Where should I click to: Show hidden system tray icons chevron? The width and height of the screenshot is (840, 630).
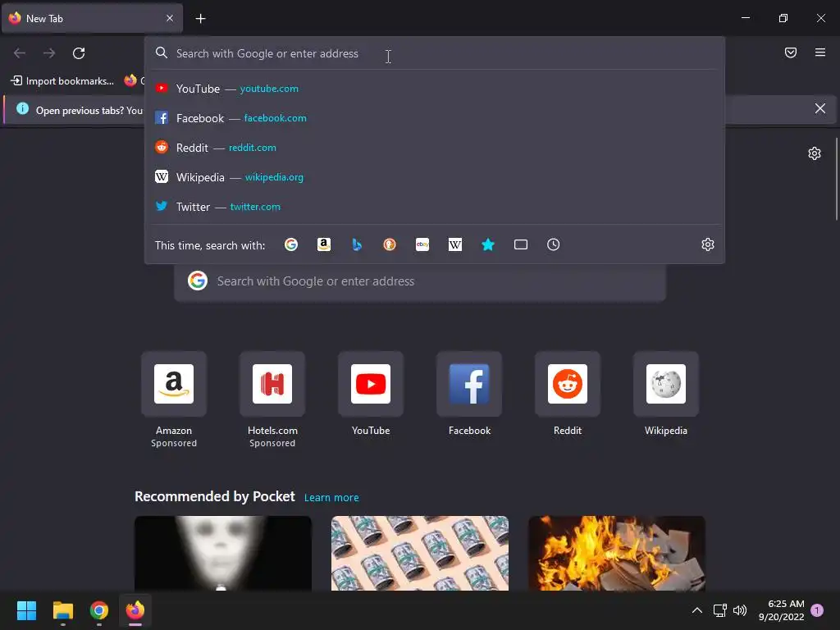(x=697, y=610)
